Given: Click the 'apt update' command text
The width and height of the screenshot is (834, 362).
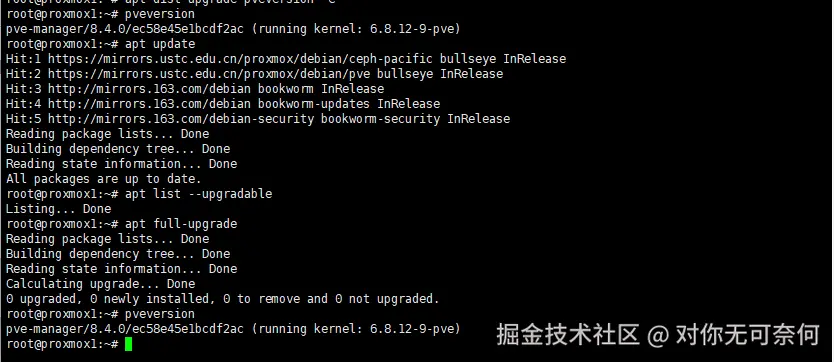Looking at the screenshot, I should (160, 44).
